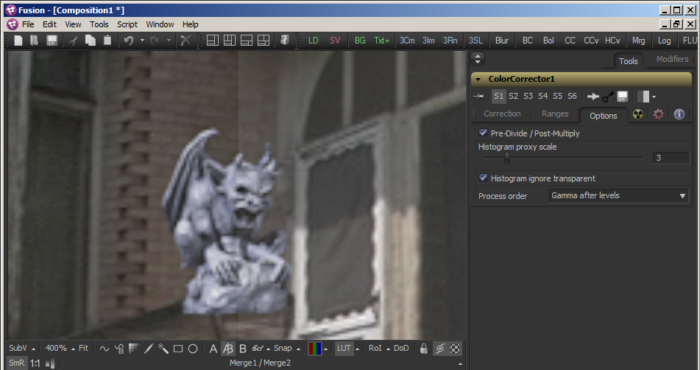The image size is (700, 370).
Task: Open the 400% zoom level arrow
Action: click(73, 349)
